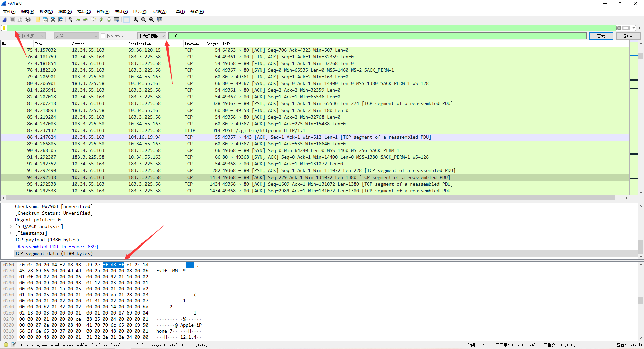
Task: Open the 编辑(E) menu
Action: (x=27, y=12)
